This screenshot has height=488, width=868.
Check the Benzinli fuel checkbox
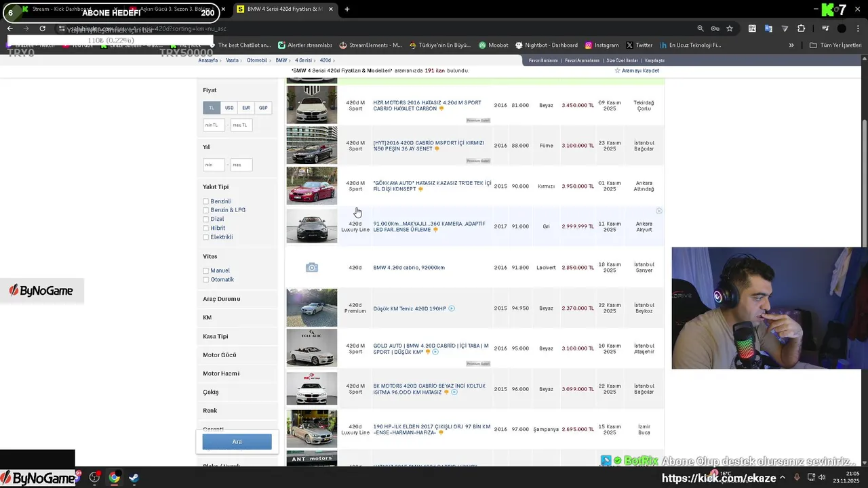click(x=205, y=201)
